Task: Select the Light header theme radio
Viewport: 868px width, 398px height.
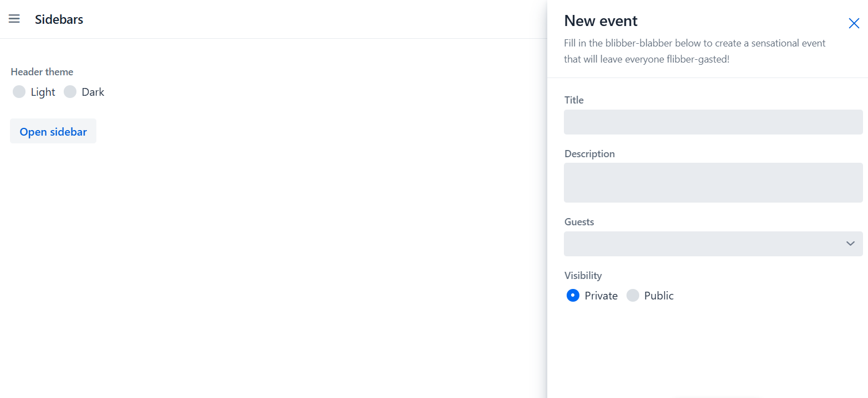Action: (19, 92)
